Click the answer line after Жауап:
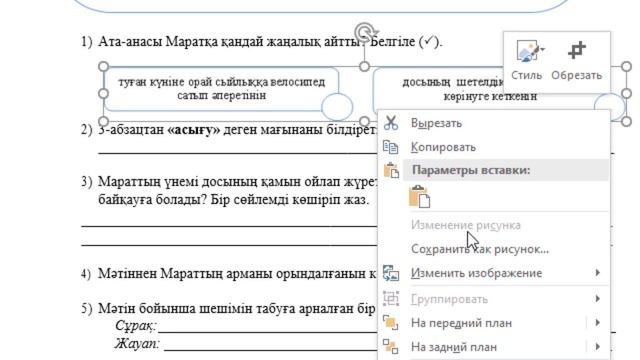 click(270, 349)
